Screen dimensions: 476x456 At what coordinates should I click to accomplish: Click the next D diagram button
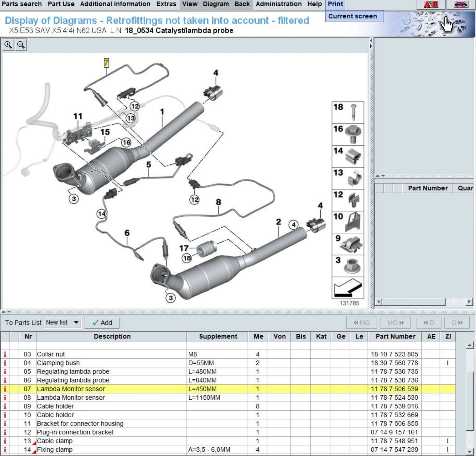[457, 323]
